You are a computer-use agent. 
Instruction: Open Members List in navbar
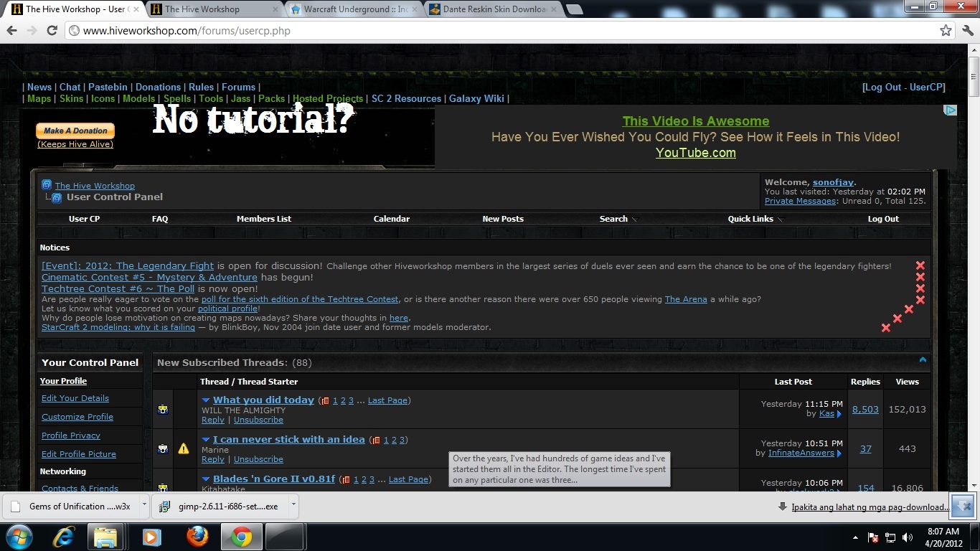(x=264, y=219)
